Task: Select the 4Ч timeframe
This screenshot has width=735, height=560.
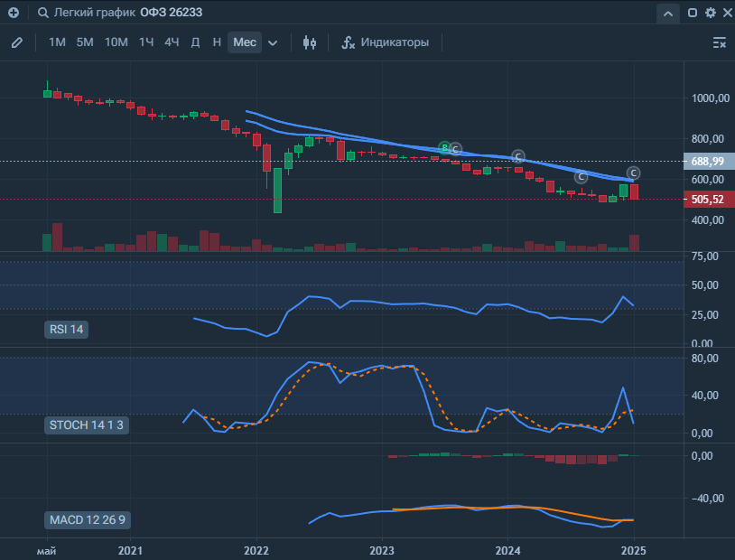Action: pos(172,42)
